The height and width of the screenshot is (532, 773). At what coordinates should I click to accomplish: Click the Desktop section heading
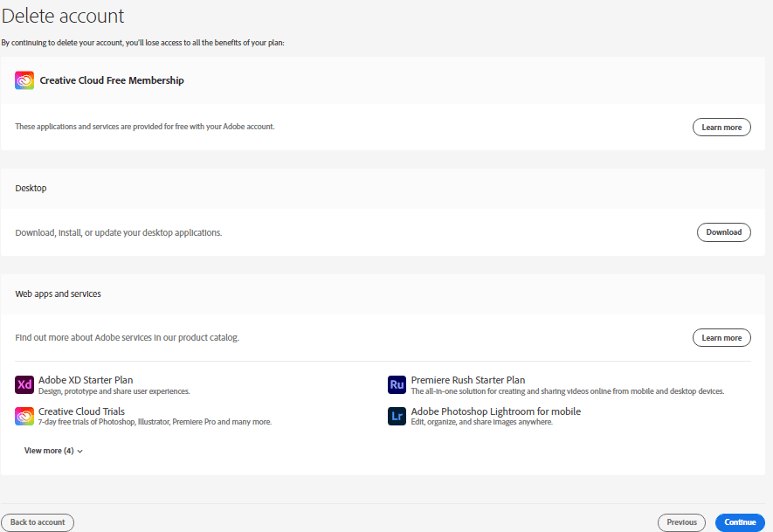click(x=31, y=189)
